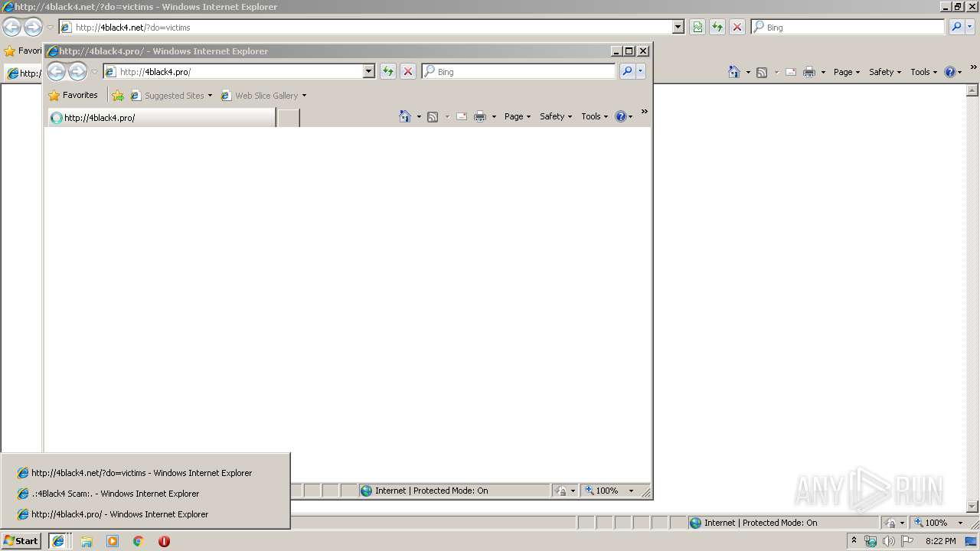Click Forward button in 4black4.pro window
980x551 pixels.
click(x=77, y=71)
